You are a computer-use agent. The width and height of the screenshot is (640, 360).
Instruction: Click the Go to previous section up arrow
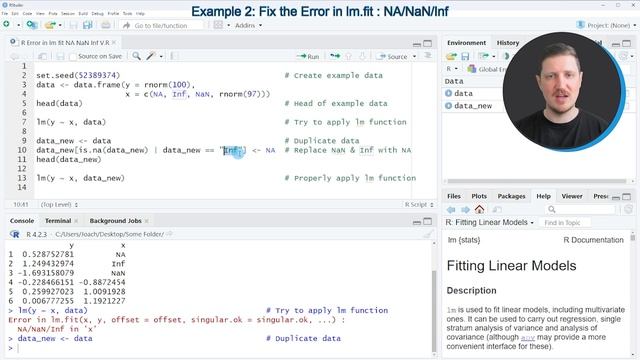[x=349, y=56]
